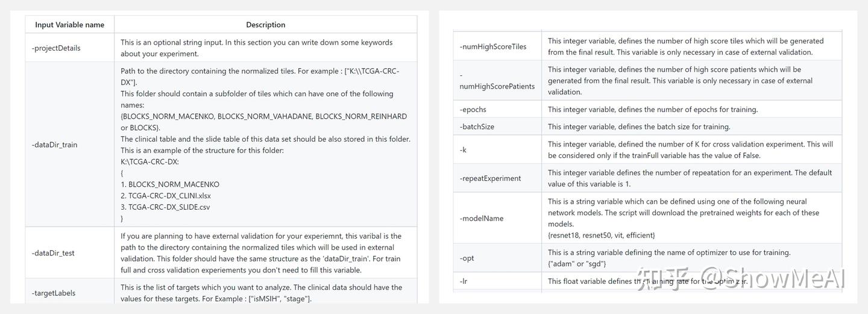Click the resnet18, resnet50, vit, efficient model list

click(x=601, y=236)
